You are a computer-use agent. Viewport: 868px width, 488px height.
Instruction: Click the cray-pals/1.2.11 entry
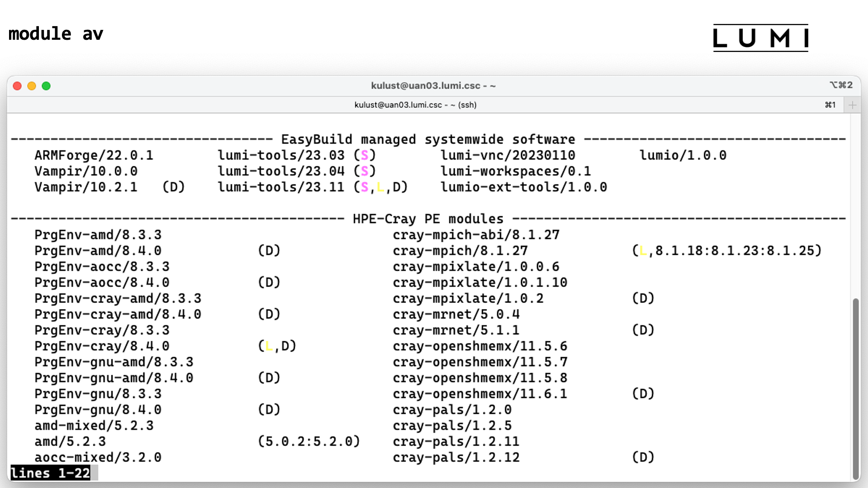[x=456, y=441]
